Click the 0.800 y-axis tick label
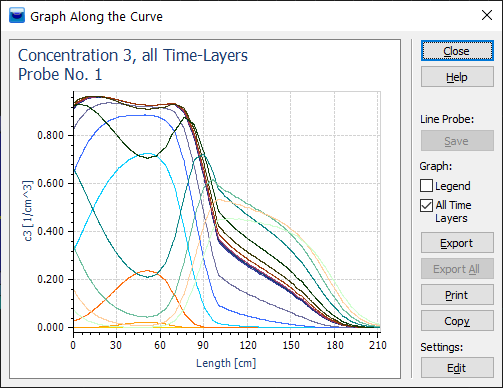Image resolution: width=503 pixels, height=388 pixels. 50,135
